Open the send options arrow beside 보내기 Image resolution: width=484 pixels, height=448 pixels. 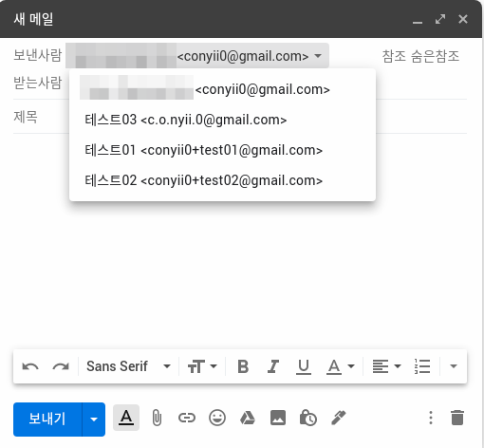tap(94, 420)
